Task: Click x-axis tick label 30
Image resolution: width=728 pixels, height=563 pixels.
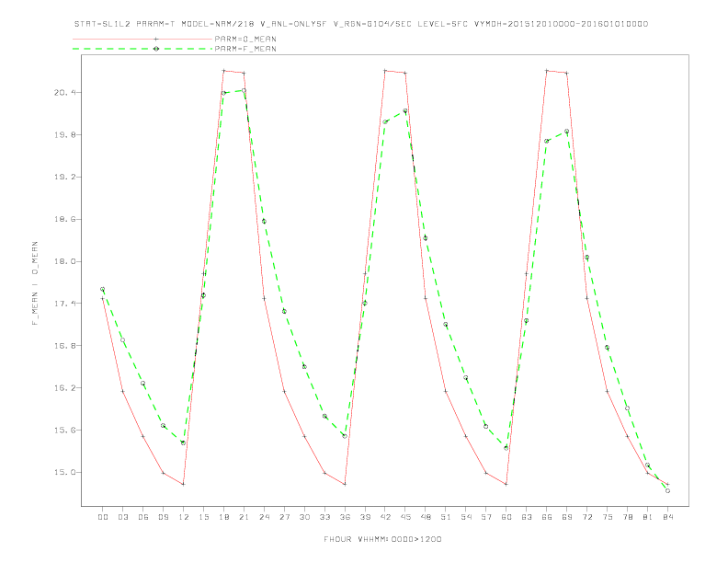Action: point(304,517)
